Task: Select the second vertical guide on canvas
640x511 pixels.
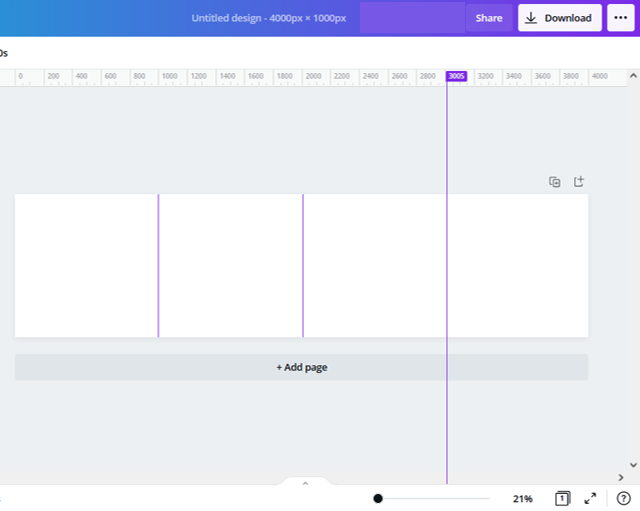Action: pos(303,266)
